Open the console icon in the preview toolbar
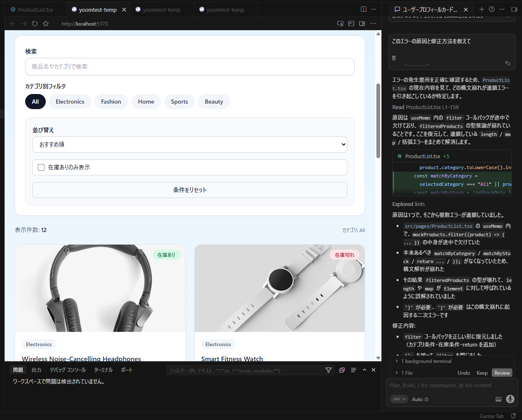Viewport: 522px width, 420px height. [351, 23]
